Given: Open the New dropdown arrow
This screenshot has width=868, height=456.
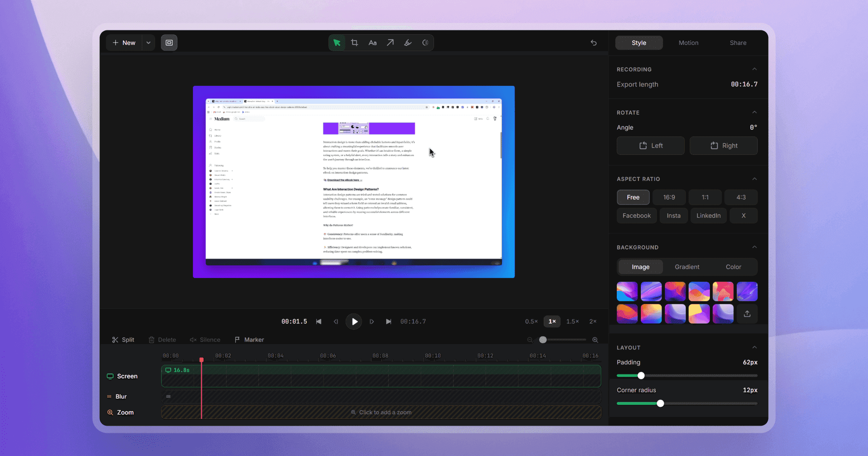Looking at the screenshot, I should coord(149,42).
